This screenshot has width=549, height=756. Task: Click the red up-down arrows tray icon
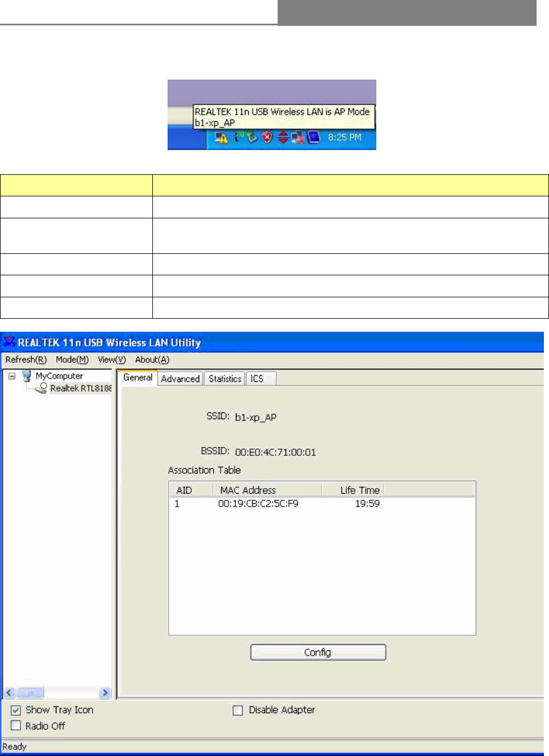coord(283,137)
